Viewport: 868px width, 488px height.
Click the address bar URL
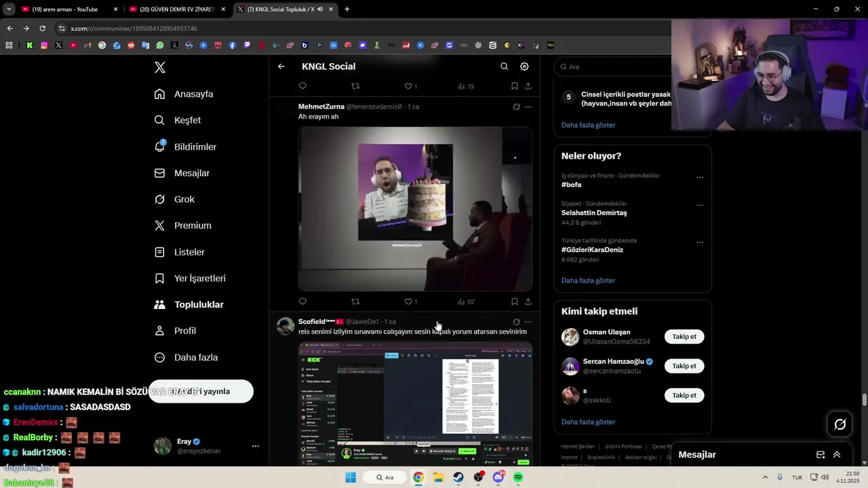(x=134, y=28)
